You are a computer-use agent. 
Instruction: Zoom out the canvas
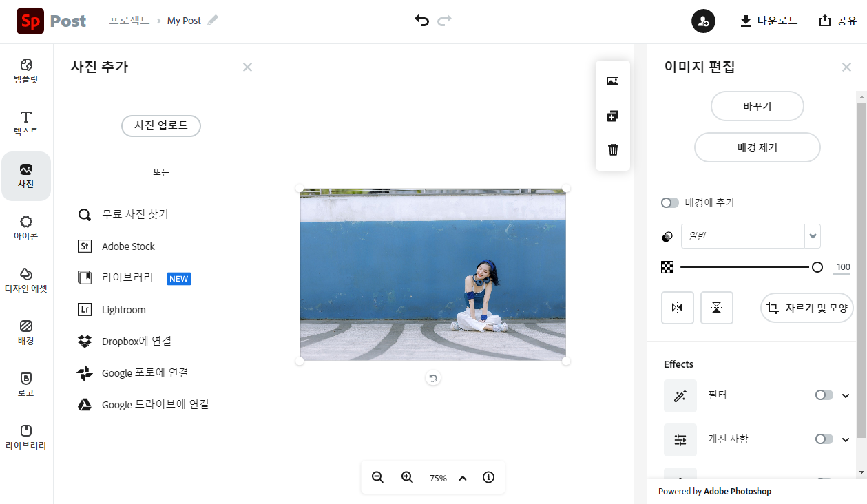(x=377, y=477)
